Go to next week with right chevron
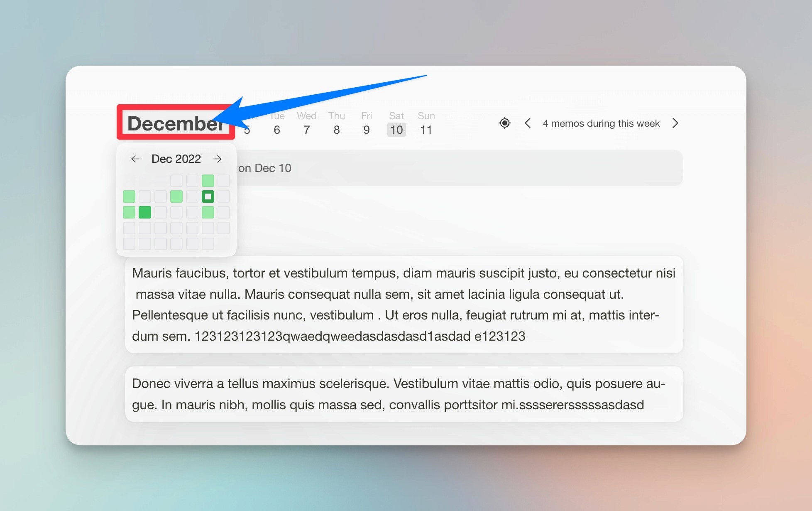Image resolution: width=812 pixels, height=511 pixels. point(675,123)
